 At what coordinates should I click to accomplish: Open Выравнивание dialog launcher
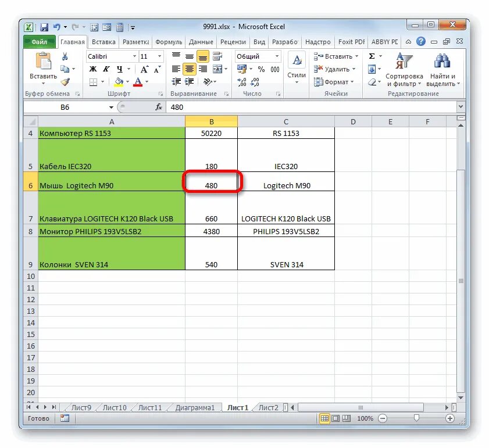tap(227, 94)
